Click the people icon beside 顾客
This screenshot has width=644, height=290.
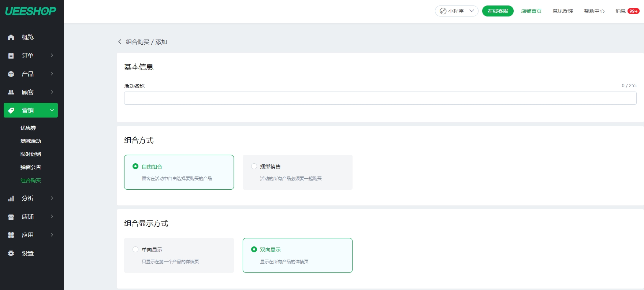tap(11, 92)
